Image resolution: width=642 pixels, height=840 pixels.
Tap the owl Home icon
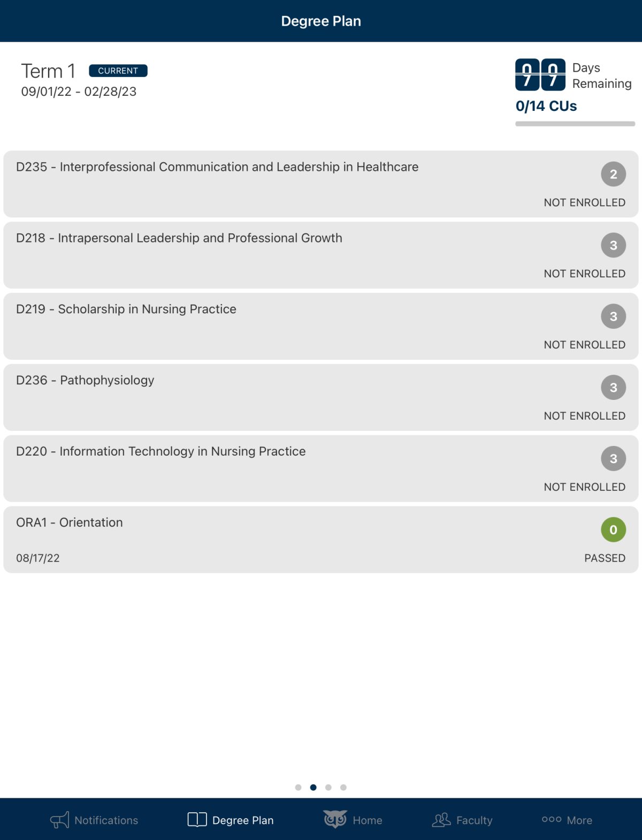click(x=335, y=819)
